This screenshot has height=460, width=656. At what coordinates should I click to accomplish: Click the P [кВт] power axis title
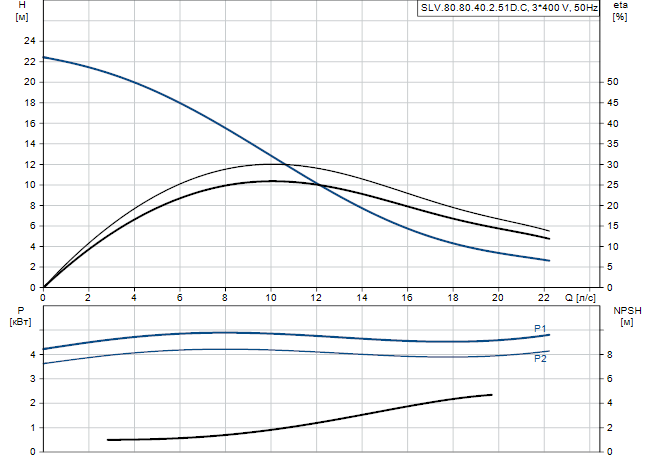pos(20,316)
